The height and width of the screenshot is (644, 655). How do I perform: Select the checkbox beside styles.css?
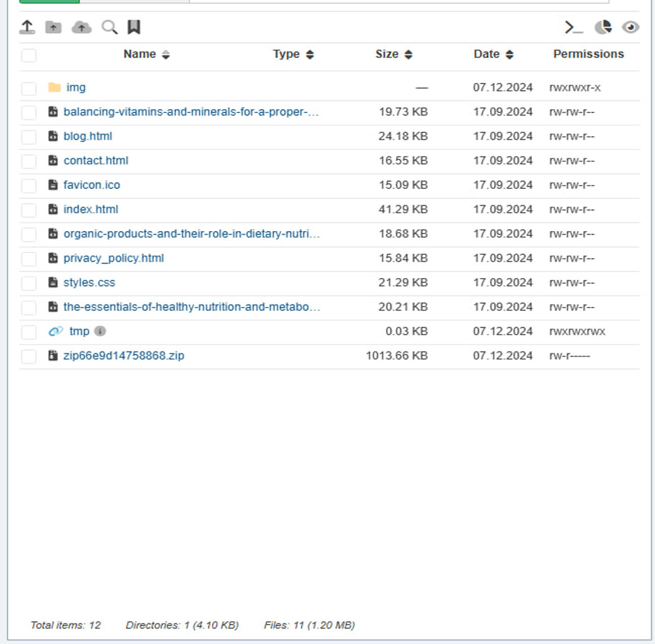[29, 284]
